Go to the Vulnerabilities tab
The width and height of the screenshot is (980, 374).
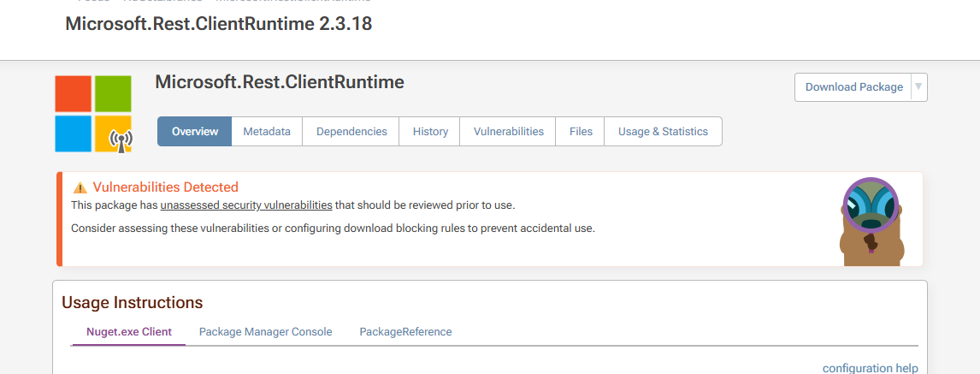509,132
